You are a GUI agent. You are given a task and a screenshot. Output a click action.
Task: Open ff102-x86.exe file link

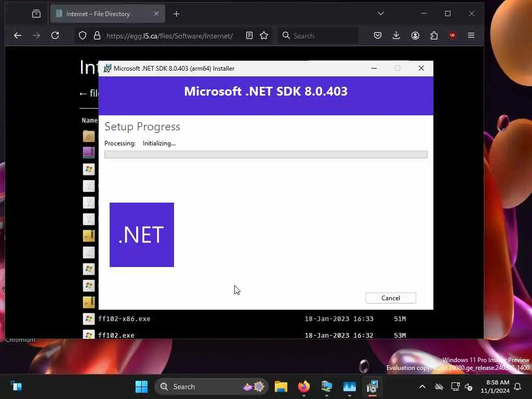pyautogui.click(x=124, y=318)
